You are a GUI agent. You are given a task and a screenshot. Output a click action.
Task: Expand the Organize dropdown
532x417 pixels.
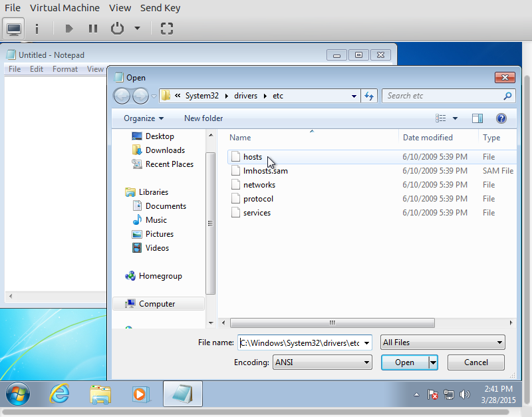click(x=144, y=118)
